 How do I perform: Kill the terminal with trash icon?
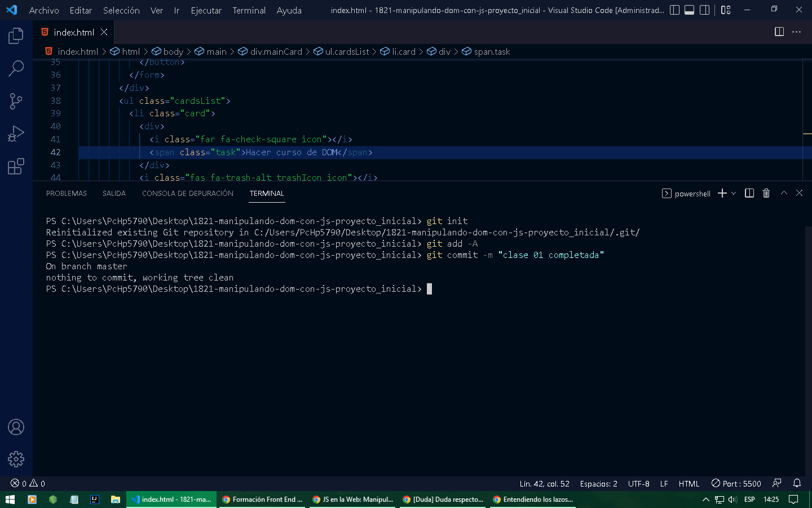coord(766,193)
